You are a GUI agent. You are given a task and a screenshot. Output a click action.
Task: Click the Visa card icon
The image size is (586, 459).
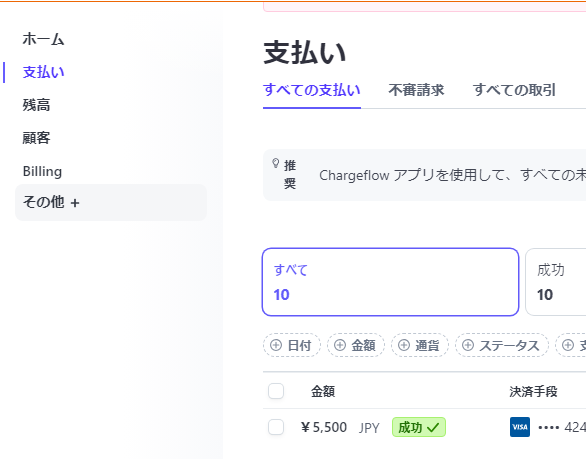(519, 427)
